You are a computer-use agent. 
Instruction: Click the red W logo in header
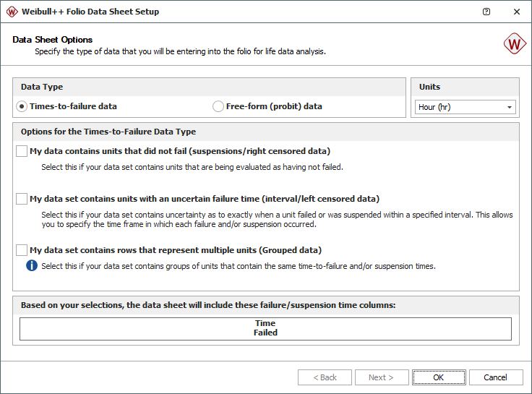point(515,44)
